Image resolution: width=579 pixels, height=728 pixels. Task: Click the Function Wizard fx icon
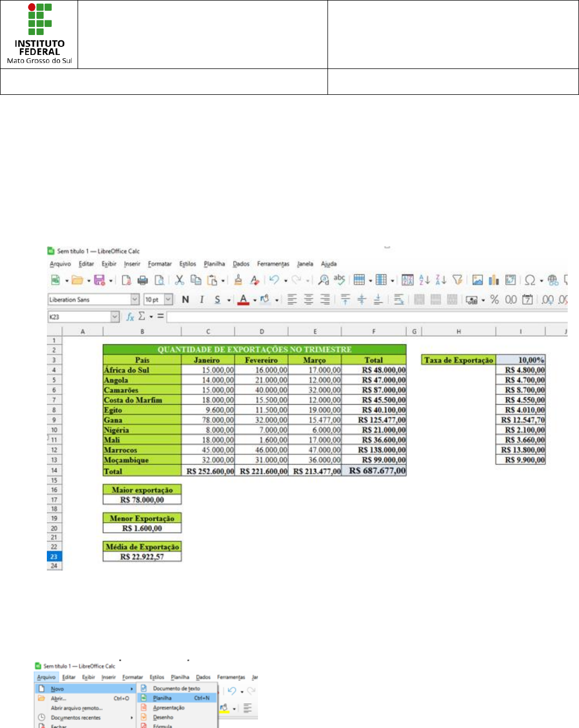coord(130,317)
